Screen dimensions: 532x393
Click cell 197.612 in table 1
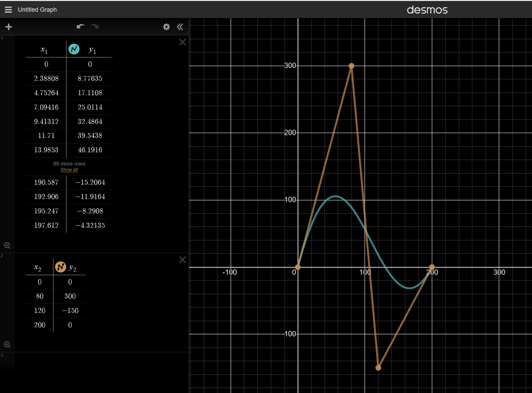(46, 225)
